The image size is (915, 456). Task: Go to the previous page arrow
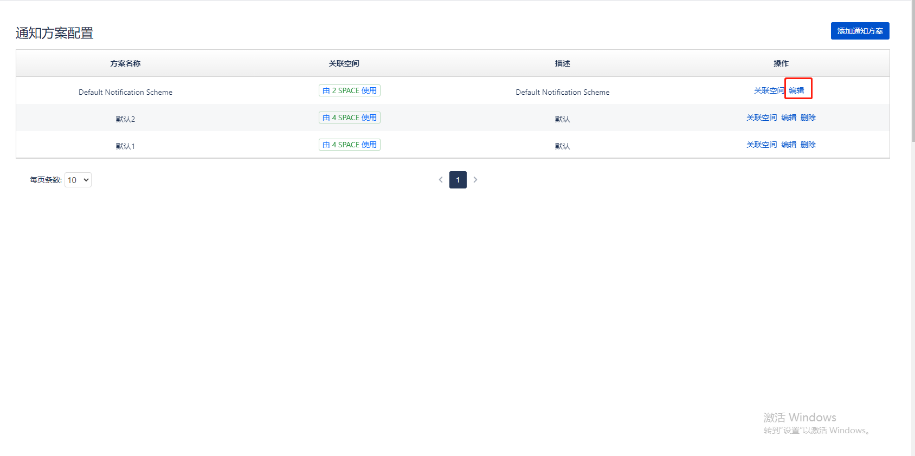pos(440,180)
